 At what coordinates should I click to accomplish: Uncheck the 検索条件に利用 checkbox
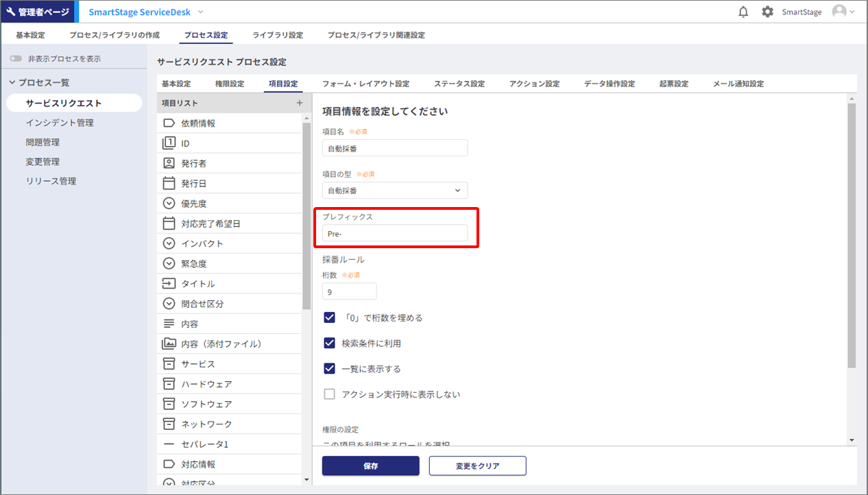click(x=330, y=343)
